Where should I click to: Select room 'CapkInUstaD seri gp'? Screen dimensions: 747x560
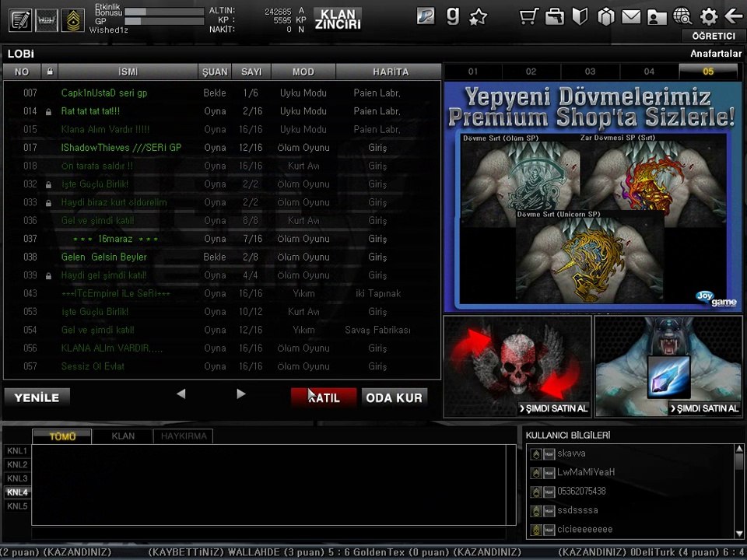tap(222, 93)
